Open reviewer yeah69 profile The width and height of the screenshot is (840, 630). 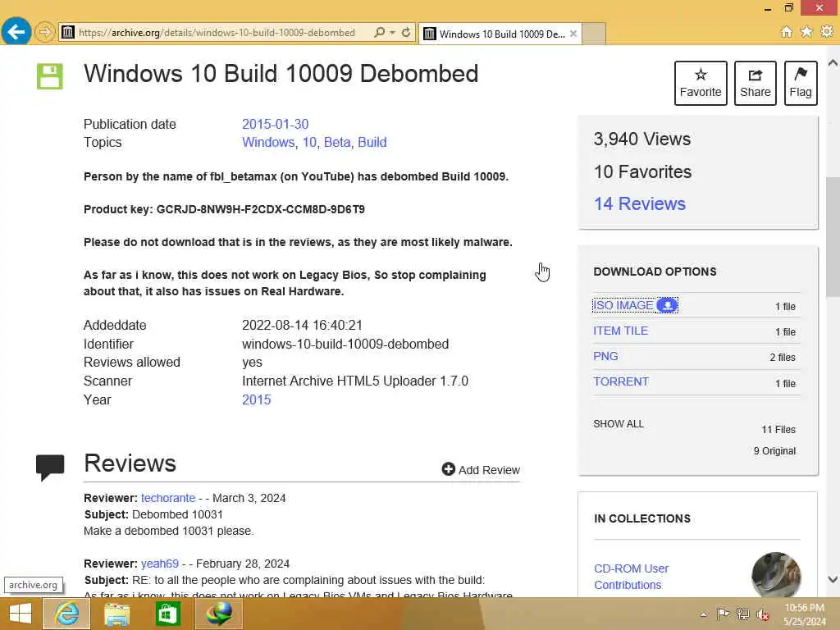[160, 564]
